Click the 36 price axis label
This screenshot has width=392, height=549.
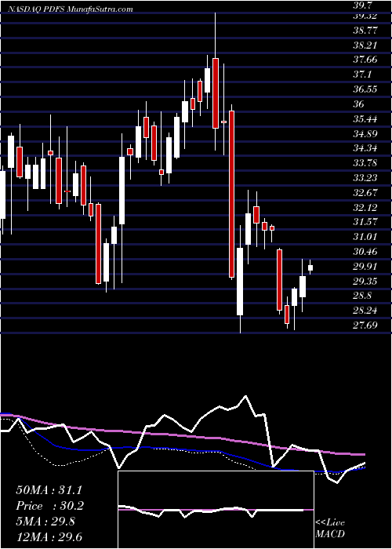pos(360,104)
